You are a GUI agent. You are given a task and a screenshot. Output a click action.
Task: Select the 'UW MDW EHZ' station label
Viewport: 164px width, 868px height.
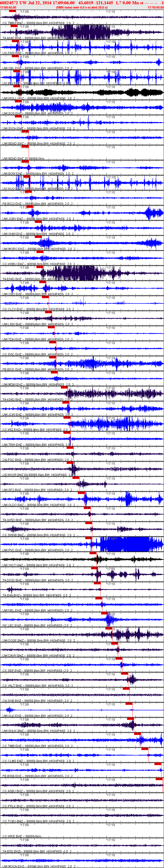(x=13, y=385)
